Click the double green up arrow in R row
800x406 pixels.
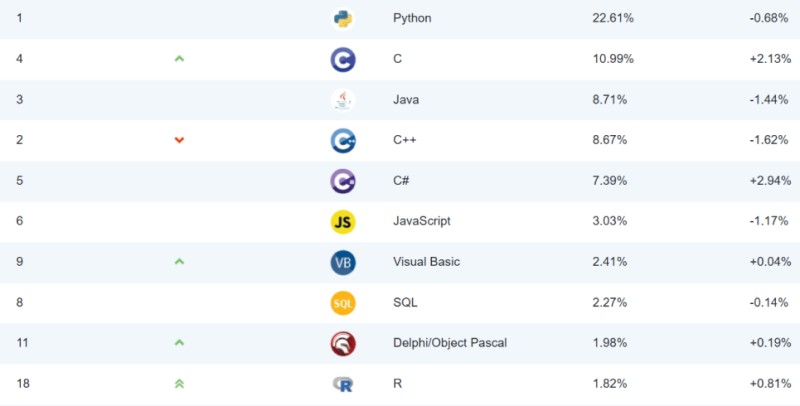click(x=179, y=384)
